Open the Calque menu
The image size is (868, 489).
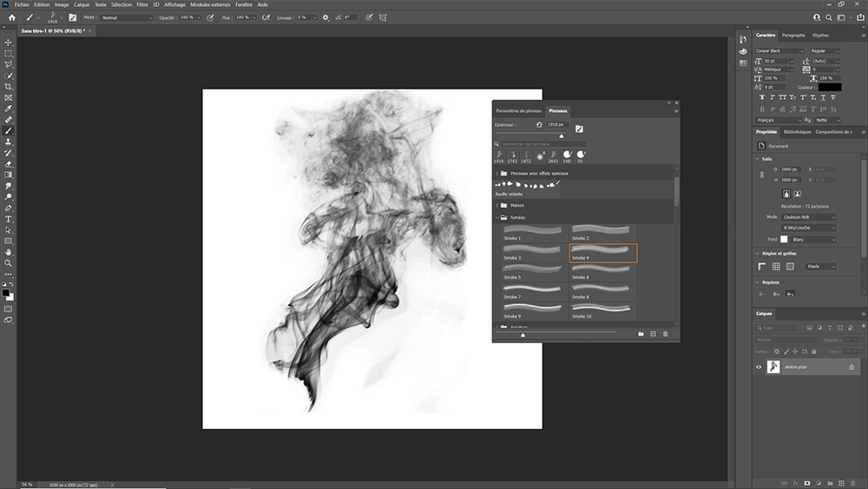click(x=82, y=4)
